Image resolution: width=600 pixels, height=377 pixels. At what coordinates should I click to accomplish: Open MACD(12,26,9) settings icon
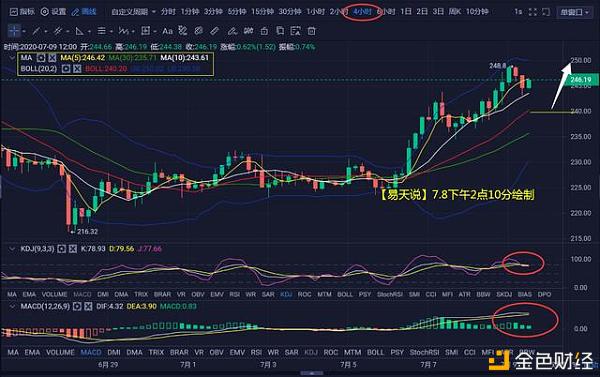pos(77,306)
